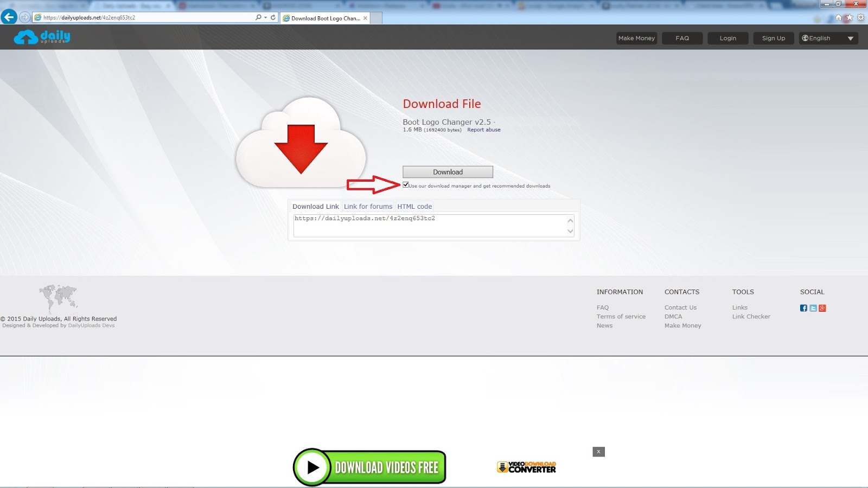Close the Download Boot Logo Changer tab
This screenshot has height=488, width=868.
tap(365, 18)
